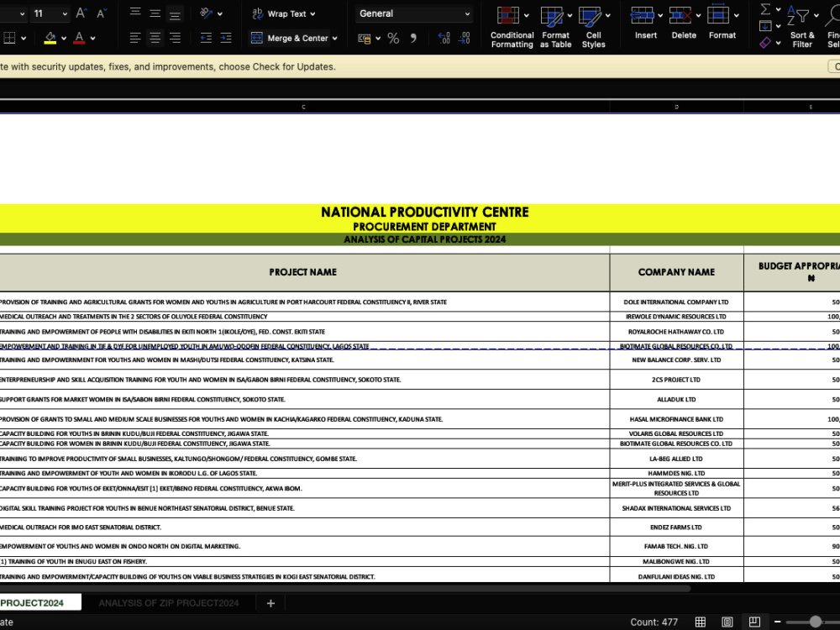Switch to Page Layout view
Screen dimensions: 840x630
(727, 622)
